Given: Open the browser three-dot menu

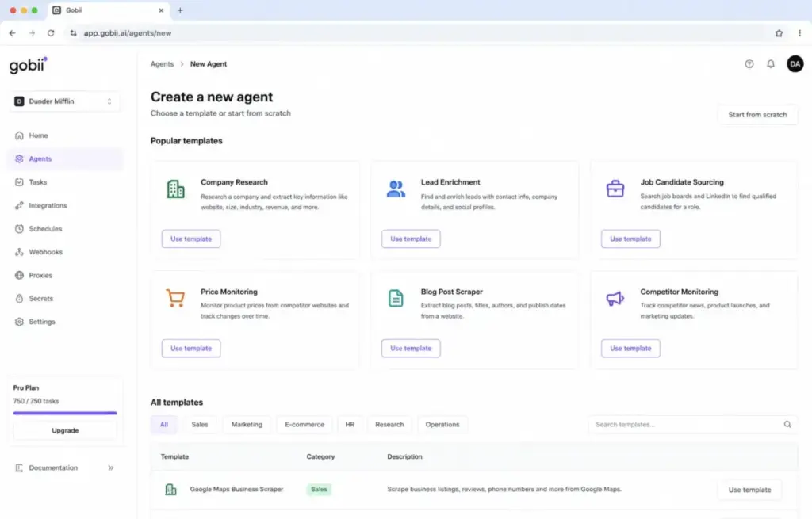Looking at the screenshot, I should [799, 33].
